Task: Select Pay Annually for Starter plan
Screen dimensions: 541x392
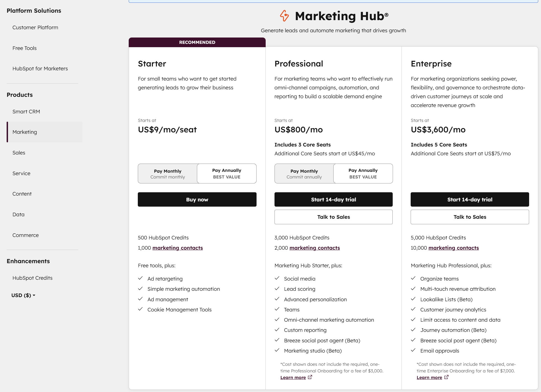Action: pos(226,174)
